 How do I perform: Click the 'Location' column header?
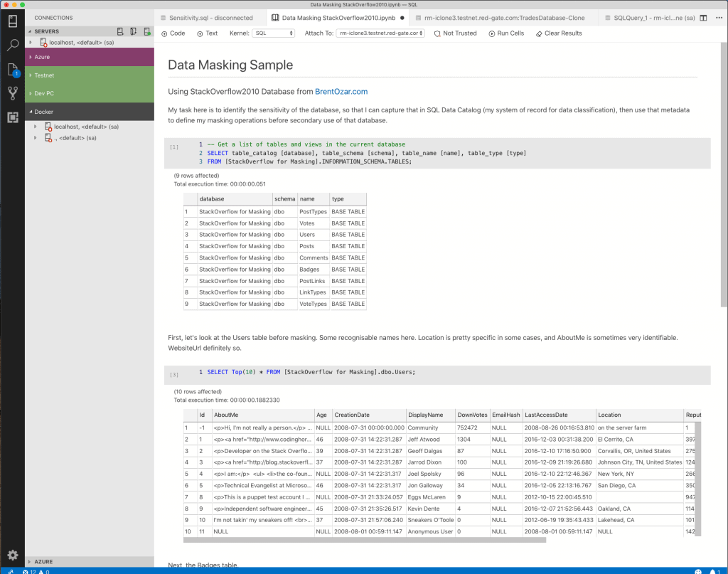click(640, 415)
